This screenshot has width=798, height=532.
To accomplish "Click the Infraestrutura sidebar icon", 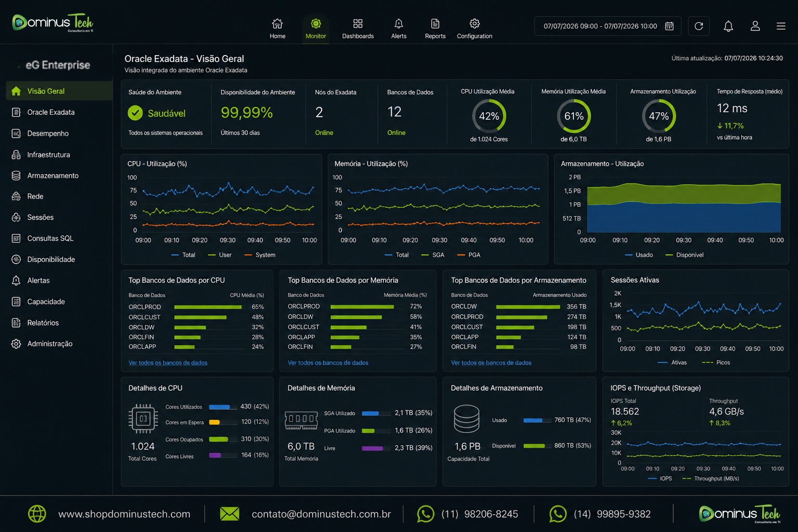I will click(16, 155).
